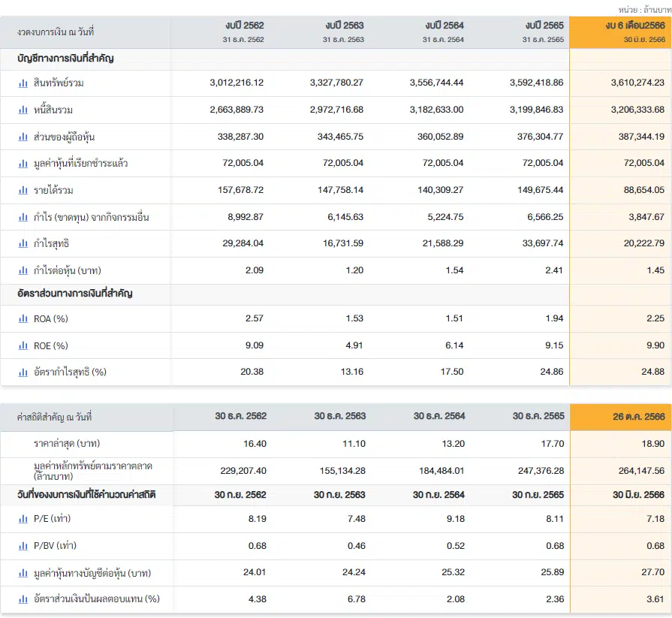The height and width of the screenshot is (618, 672).
Task: Open chart for อัตราส่วนเงินปันผลตอบแทน (%)
Action: 23,599
